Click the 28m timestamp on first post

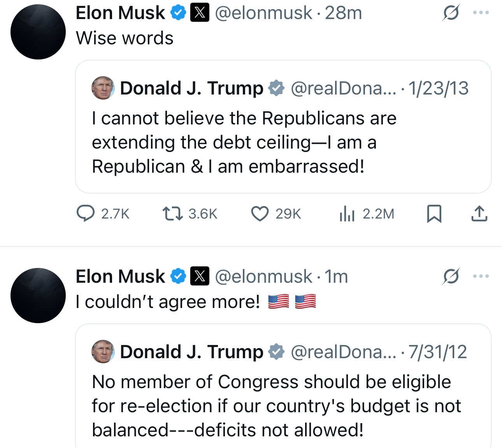(x=343, y=13)
